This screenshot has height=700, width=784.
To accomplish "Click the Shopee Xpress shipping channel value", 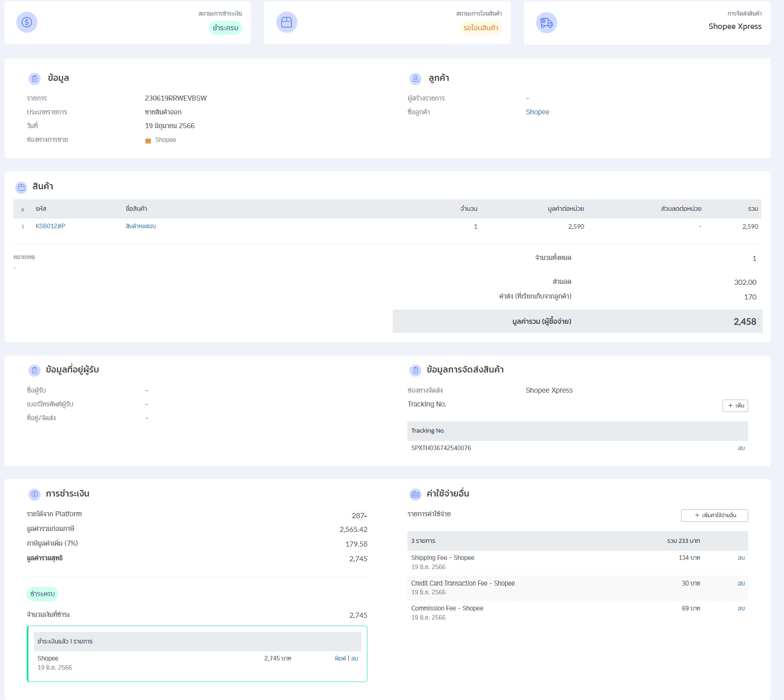I will (x=549, y=390).
